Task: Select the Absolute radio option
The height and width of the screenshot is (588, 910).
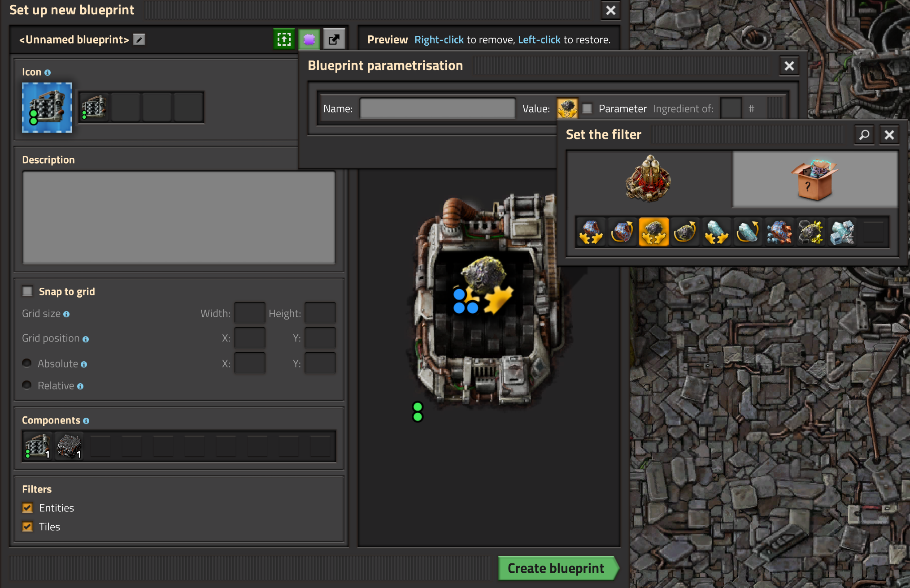Action: coord(27,363)
